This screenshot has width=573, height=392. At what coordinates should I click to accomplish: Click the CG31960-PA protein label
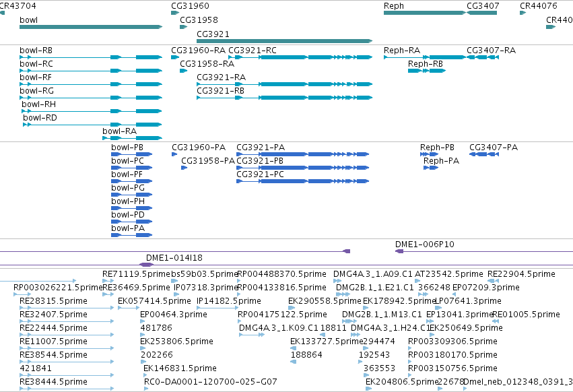pyautogui.click(x=199, y=148)
